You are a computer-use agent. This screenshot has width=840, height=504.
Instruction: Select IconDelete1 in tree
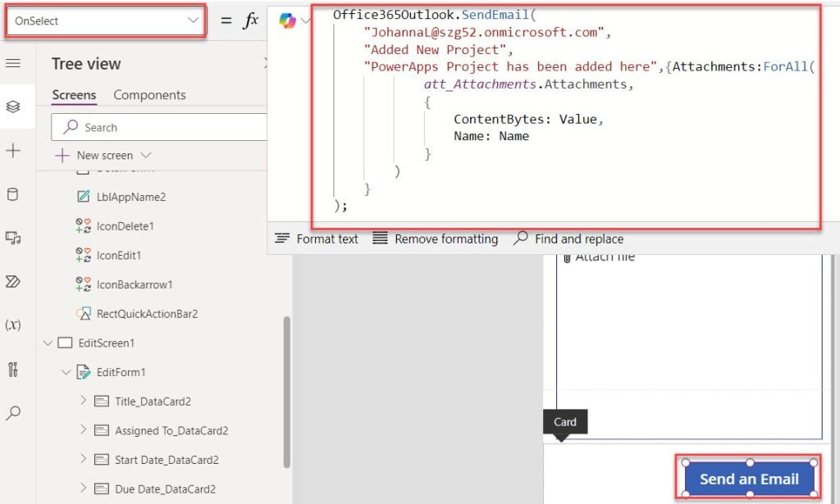point(126,226)
